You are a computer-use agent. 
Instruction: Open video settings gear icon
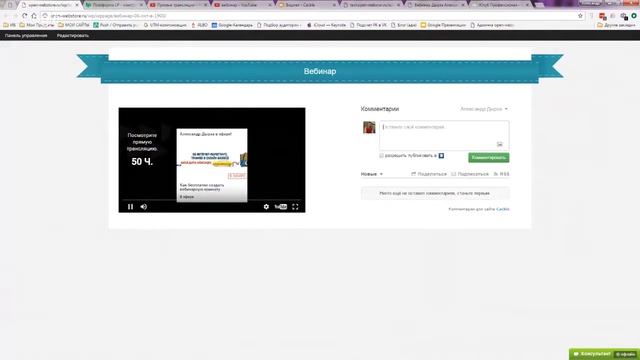tap(266, 207)
